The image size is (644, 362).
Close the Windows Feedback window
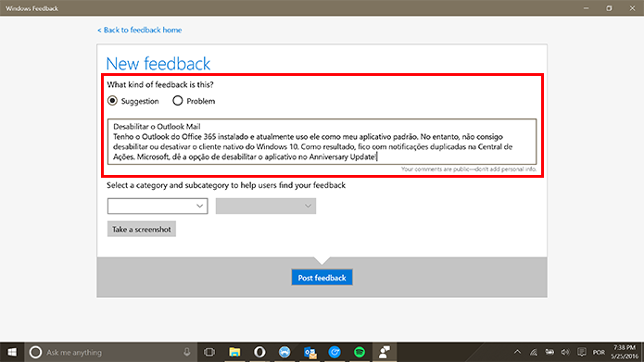tap(633, 8)
